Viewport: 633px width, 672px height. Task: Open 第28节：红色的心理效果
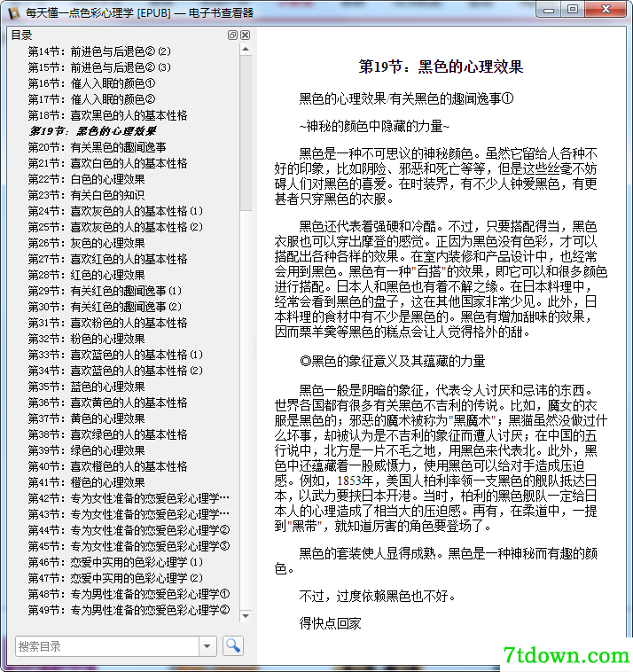pos(87,275)
